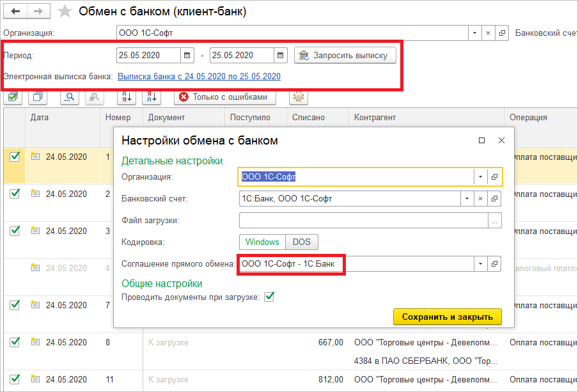This screenshot has width=578, height=392.
Task: Clear the top Организация field with X
Action: pos(488,33)
